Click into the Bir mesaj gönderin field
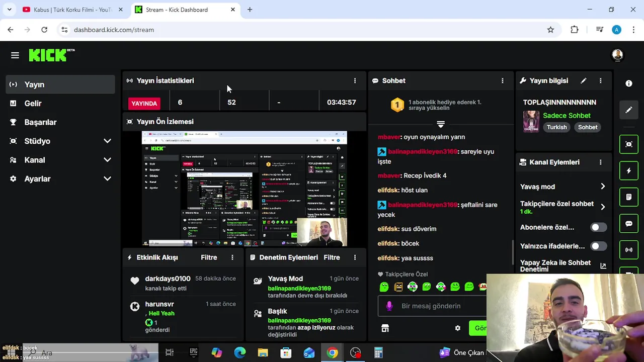644x362 pixels. (x=432, y=306)
